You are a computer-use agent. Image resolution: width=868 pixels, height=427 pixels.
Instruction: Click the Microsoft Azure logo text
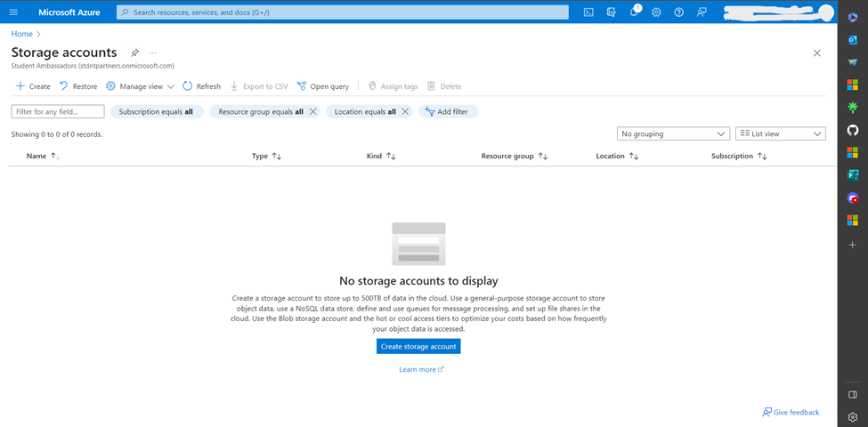(69, 12)
